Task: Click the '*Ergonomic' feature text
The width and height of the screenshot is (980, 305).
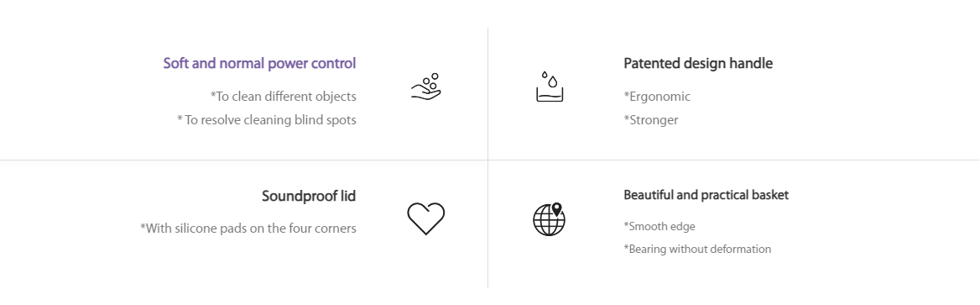Action: point(657,97)
